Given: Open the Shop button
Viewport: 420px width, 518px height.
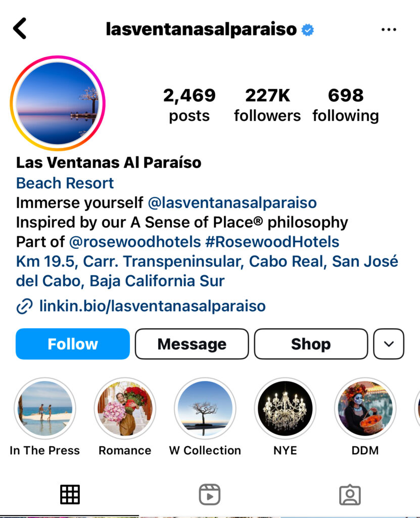Looking at the screenshot, I should pos(311,344).
